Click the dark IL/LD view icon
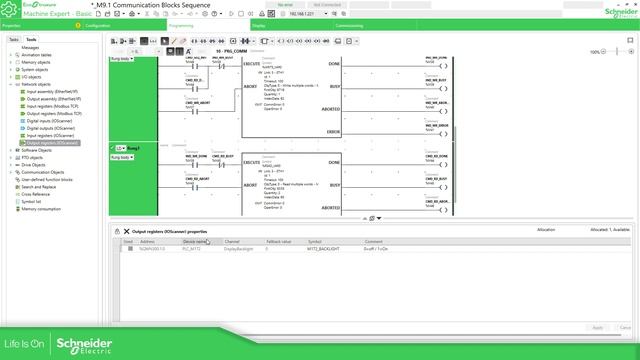The height and width of the screenshot is (360, 640). pos(144,41)
